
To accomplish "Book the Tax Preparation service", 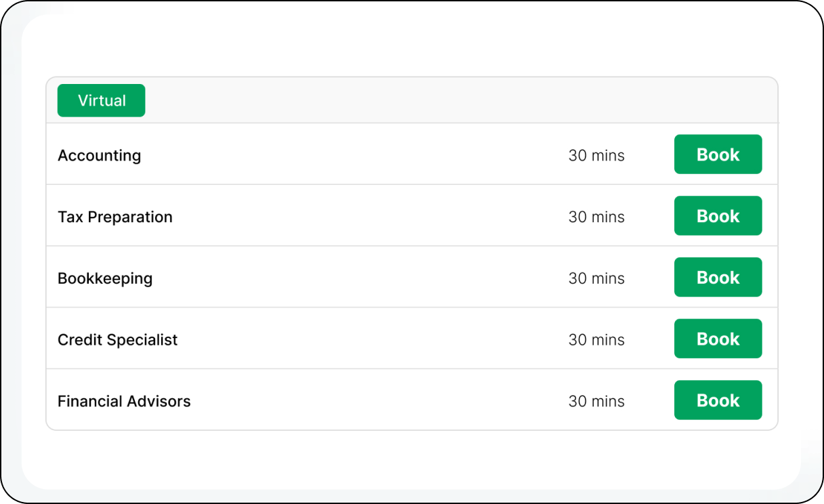I will click(718, 216).
